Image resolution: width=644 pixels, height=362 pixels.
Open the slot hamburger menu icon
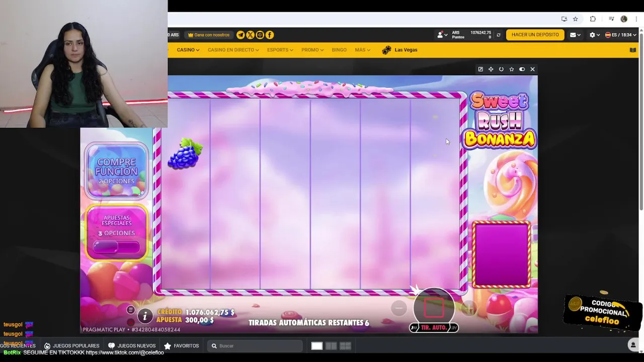131,310
